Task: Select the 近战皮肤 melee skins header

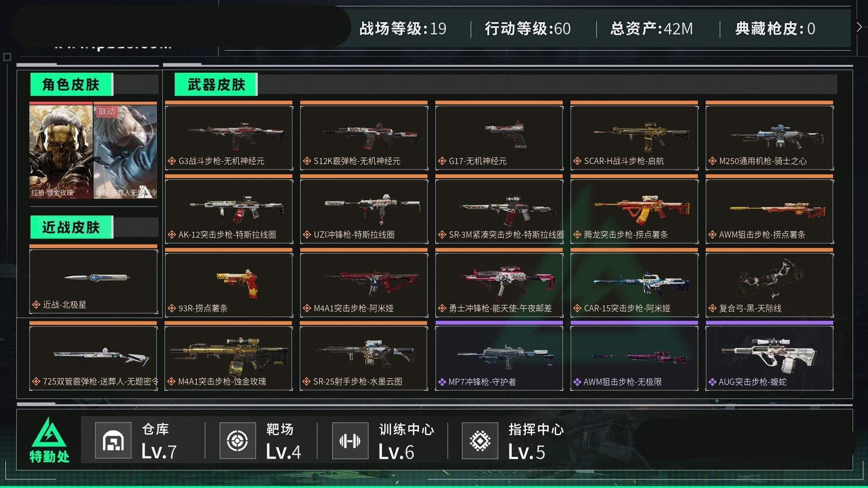Action: click(71, 227)
